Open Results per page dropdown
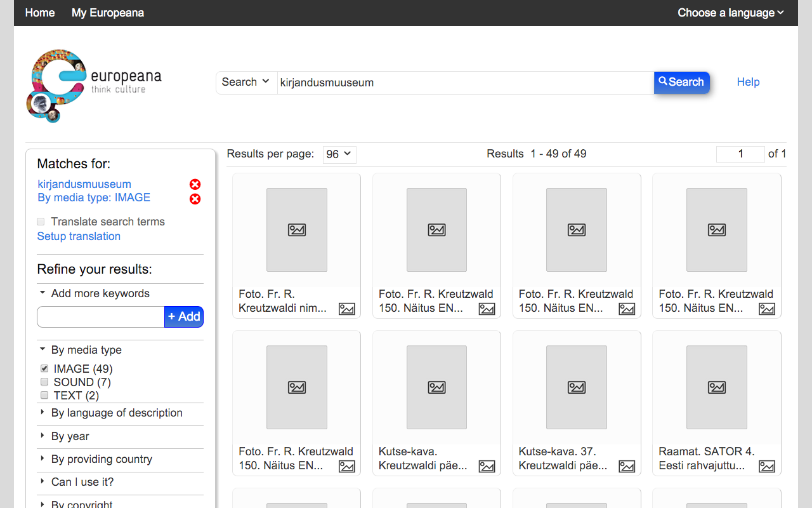812x508 pixels. pos(339,154)
